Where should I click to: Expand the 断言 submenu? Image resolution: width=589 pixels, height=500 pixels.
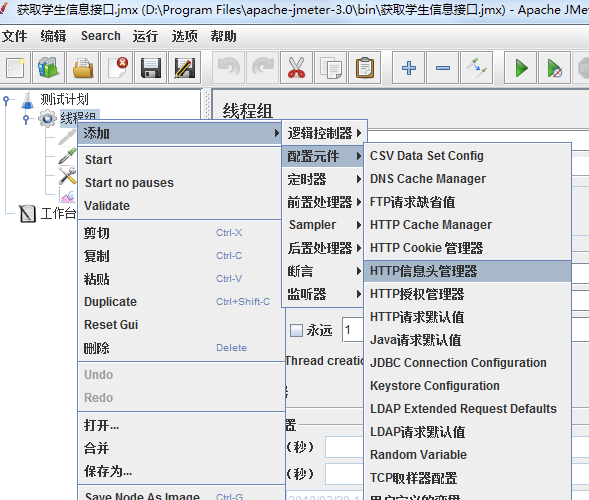coord(323,271)
